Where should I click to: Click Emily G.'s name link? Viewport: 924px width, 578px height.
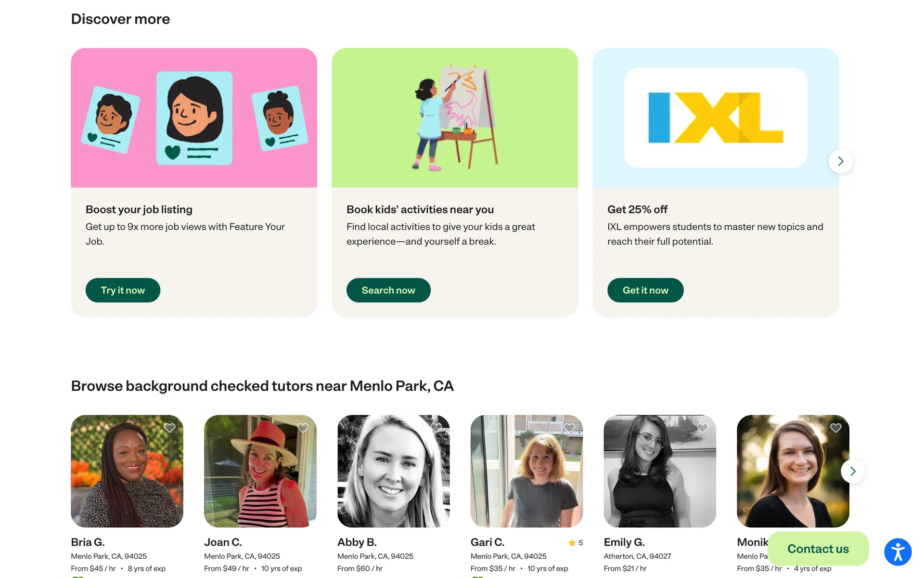click(624, 542)
